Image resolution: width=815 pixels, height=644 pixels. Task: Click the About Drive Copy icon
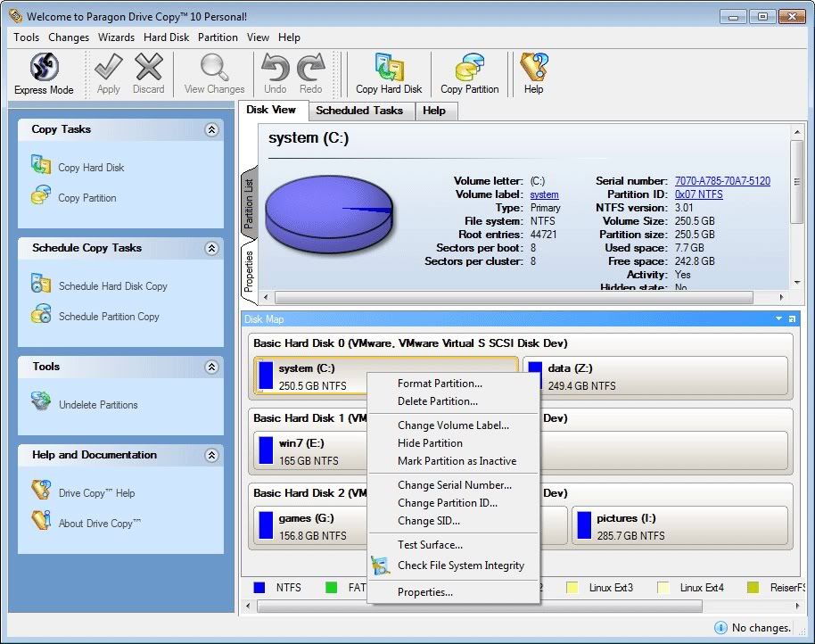pyautogui.click(x=40, y=520)
